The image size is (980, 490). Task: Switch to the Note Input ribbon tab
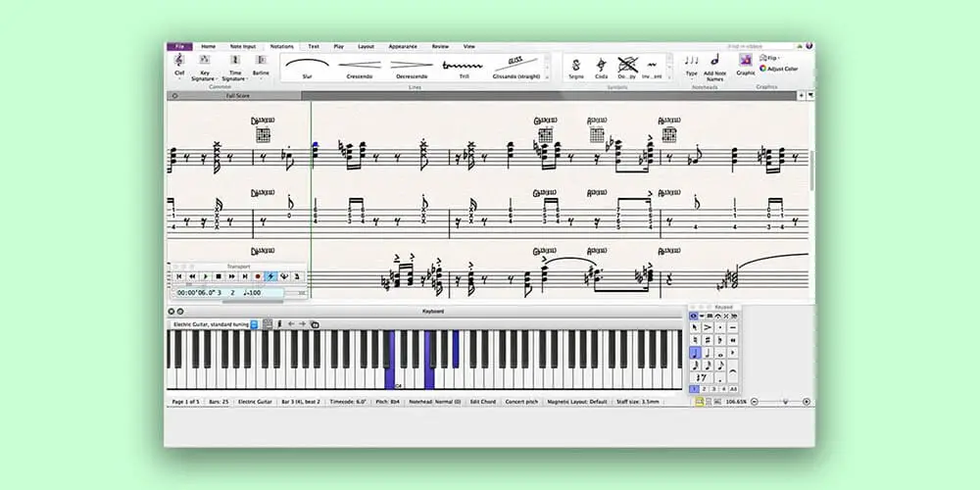[242, 46]
